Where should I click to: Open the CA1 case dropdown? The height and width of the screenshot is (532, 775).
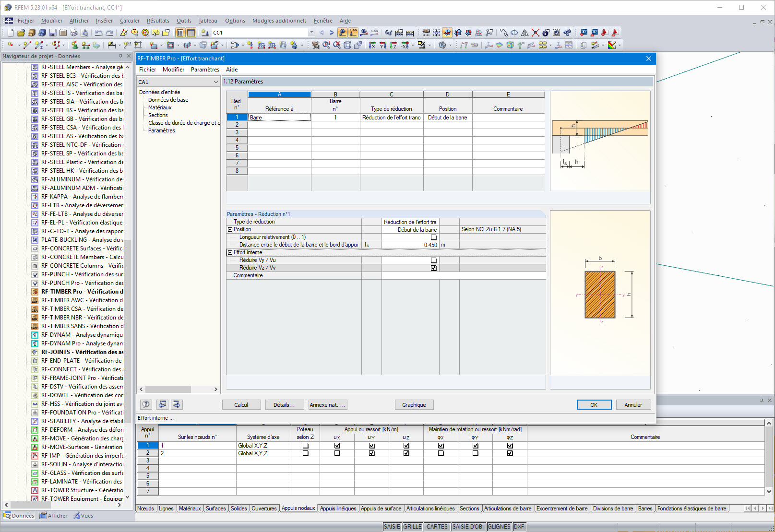pos(215,82)
